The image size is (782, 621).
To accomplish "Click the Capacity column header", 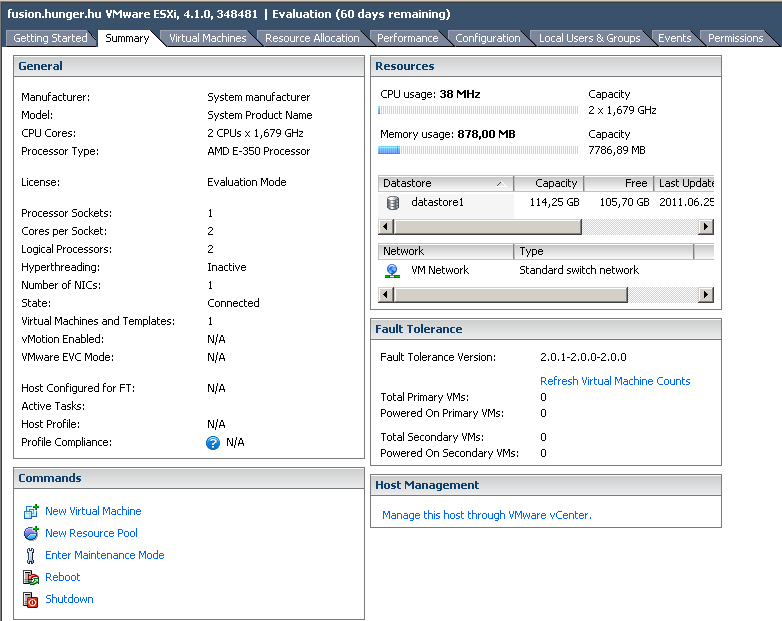I will 549,184.
